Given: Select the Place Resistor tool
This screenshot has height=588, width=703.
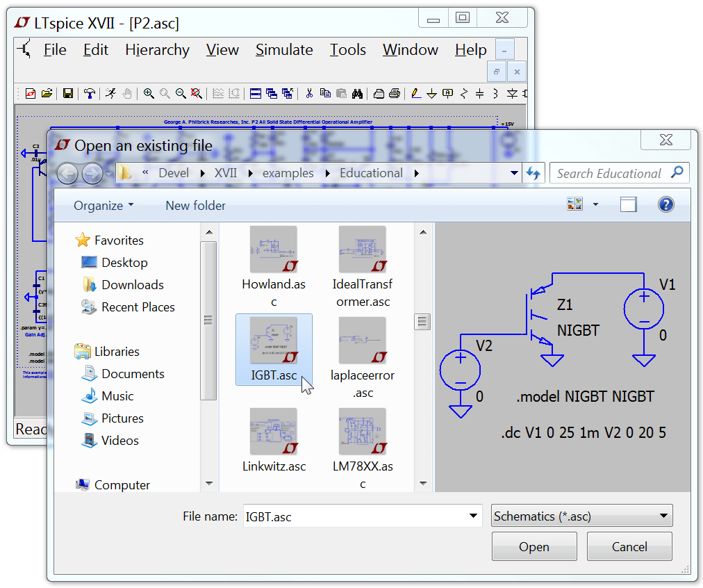Looking at the screenshot, I should click(464, 93).
